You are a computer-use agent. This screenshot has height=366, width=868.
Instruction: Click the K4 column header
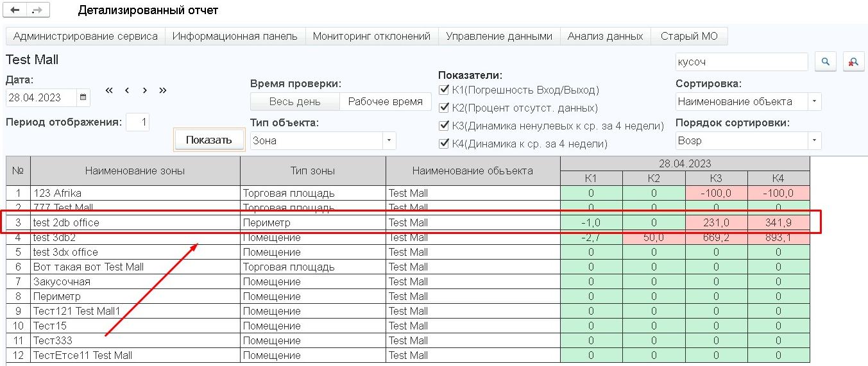pyautogui.click(x=778, y=178)
